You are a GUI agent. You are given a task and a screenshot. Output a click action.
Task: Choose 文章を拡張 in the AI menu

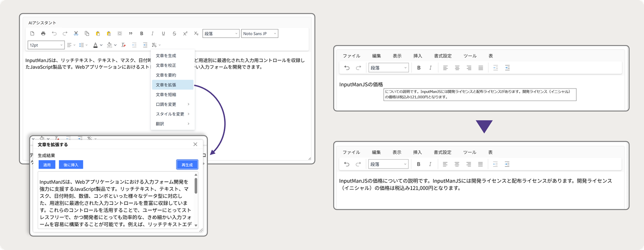[x=172, y=85]
